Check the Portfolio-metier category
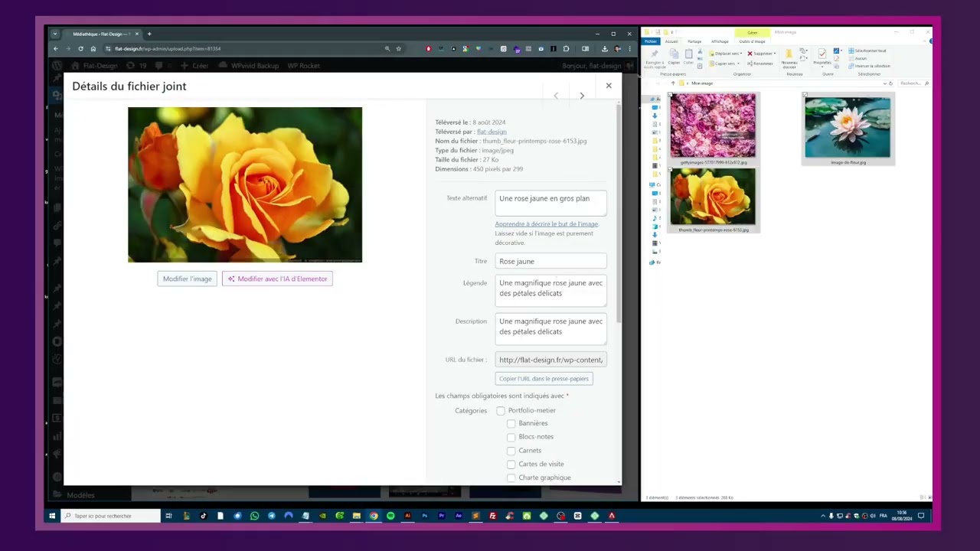Image resolution: width=980 pixels, height=551 pixels. click(501, 411)
